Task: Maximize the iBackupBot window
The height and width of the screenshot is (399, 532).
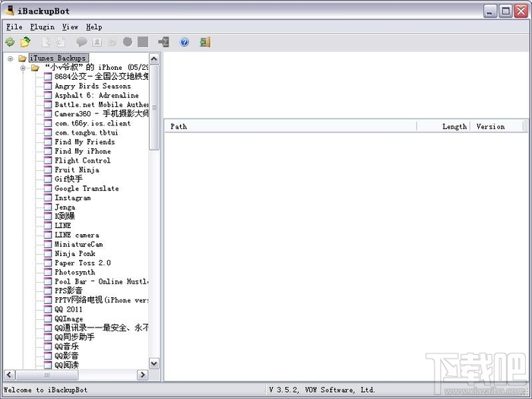Action: pos(505,11)
